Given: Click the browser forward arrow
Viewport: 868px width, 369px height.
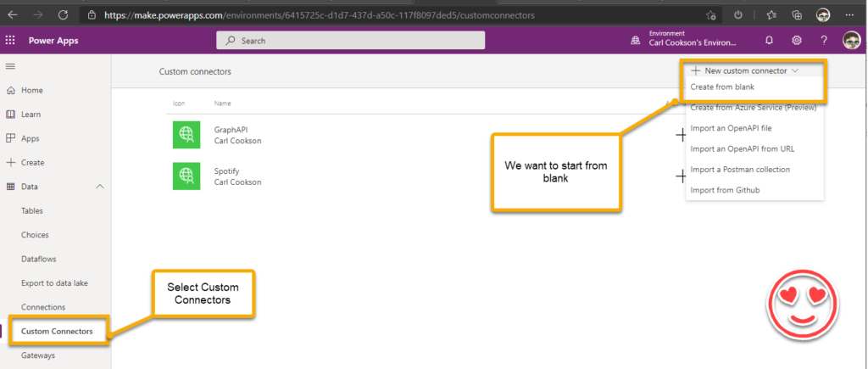Looking at the screenshot, I should (x=37, y=15).
